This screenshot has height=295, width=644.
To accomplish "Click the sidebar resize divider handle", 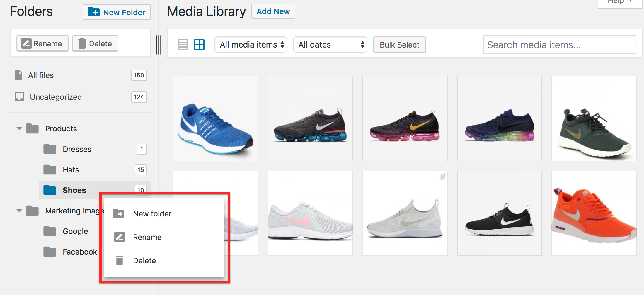I will point(159,45).
